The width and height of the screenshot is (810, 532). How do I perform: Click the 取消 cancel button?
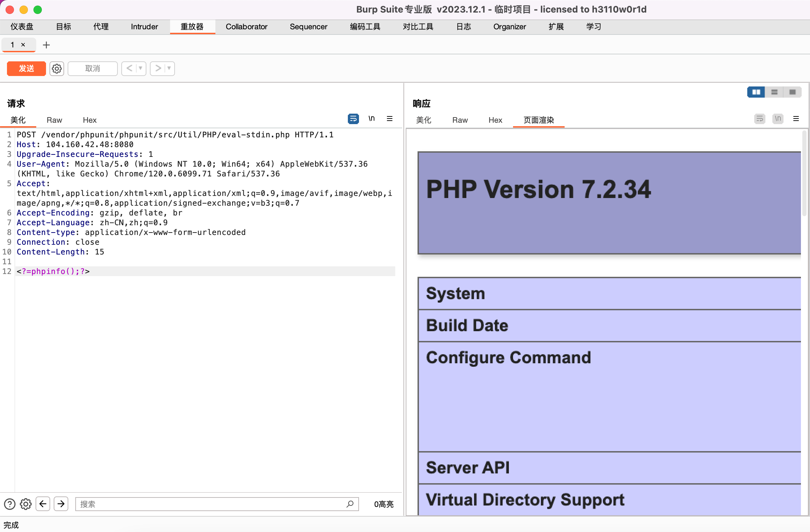point(92,68)
